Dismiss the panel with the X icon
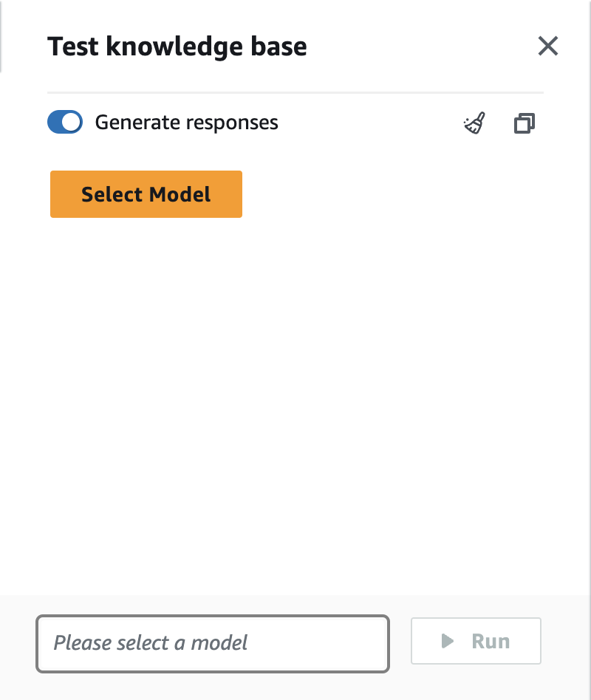 (x=547, y=47)
